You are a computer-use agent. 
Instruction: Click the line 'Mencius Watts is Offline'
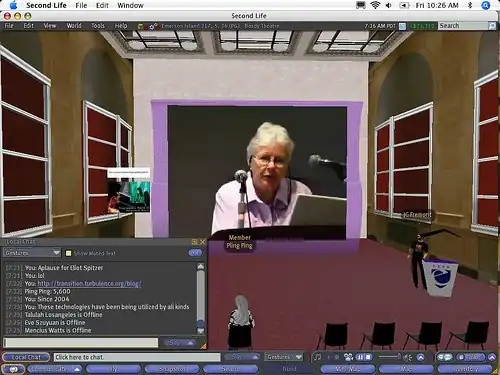pyautogui.click(x=58, y=330)
